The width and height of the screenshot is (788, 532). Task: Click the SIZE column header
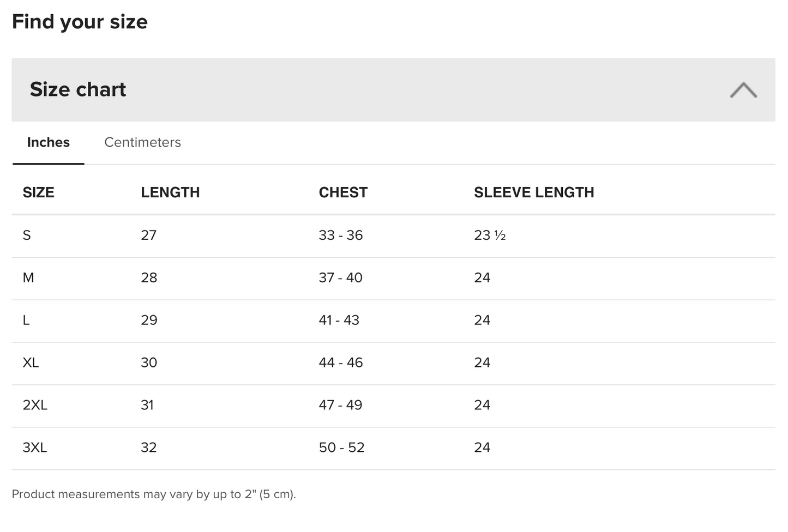click(38, 192)
